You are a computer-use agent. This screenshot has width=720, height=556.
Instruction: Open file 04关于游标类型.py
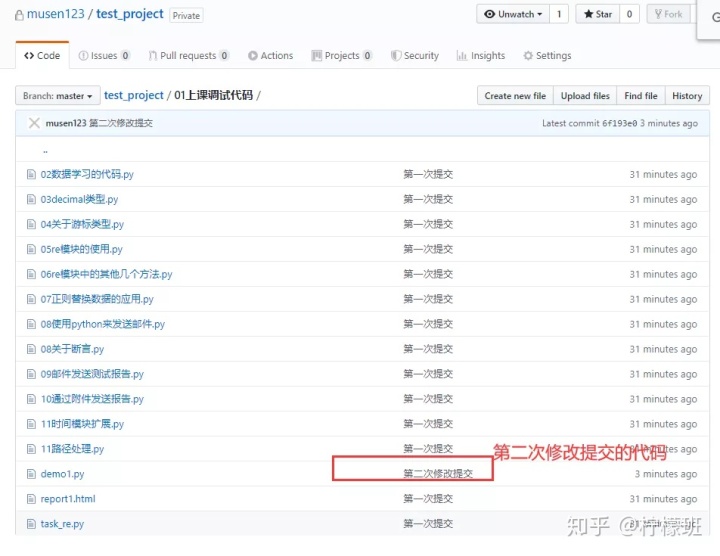tap(82, 224)
